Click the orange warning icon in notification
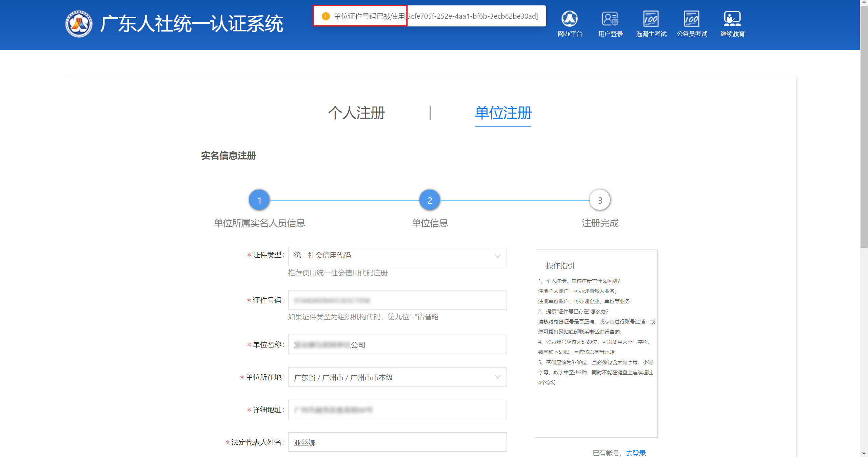868x457 pixels. point(325,16)
